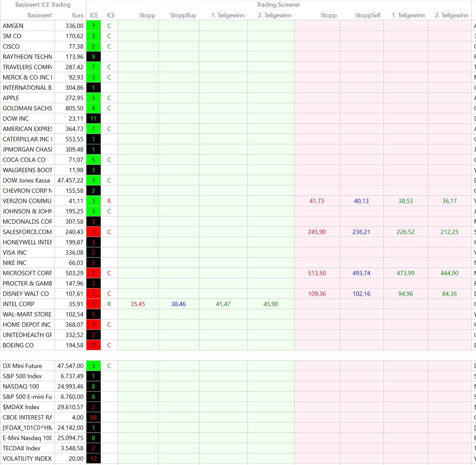Click the Trading Screener header label
Screen dimensions: 476x465
click(278, 5)
